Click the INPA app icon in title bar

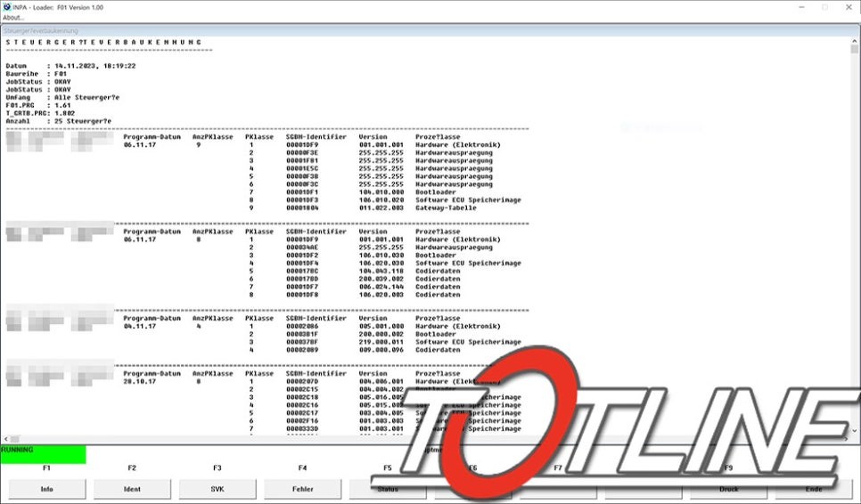tap(7, 6)
